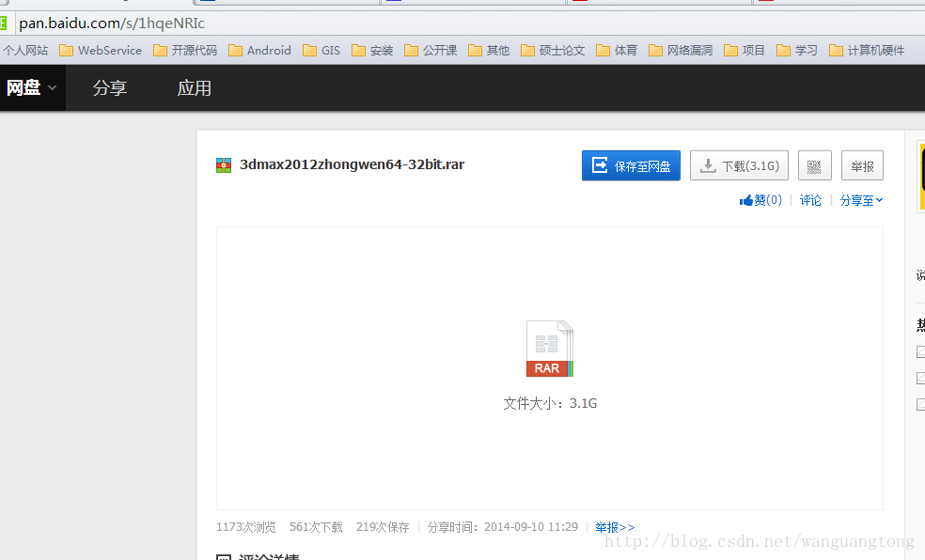The width and height of the screenshot is (925, 560).
Task: Click the RAR file icon in preview
Action: 550,349
